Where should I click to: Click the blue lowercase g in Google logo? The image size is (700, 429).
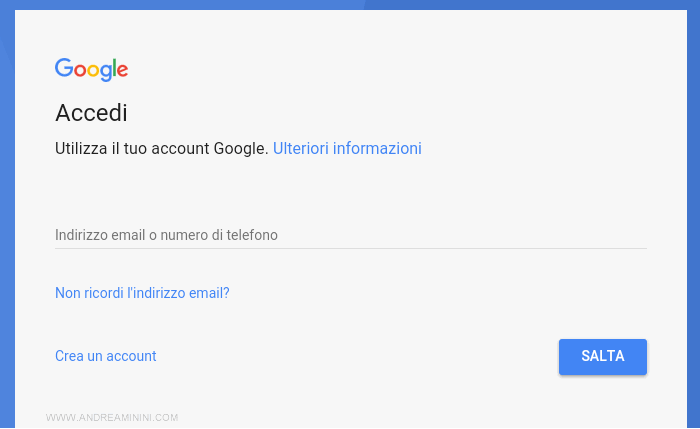(105, 73)
